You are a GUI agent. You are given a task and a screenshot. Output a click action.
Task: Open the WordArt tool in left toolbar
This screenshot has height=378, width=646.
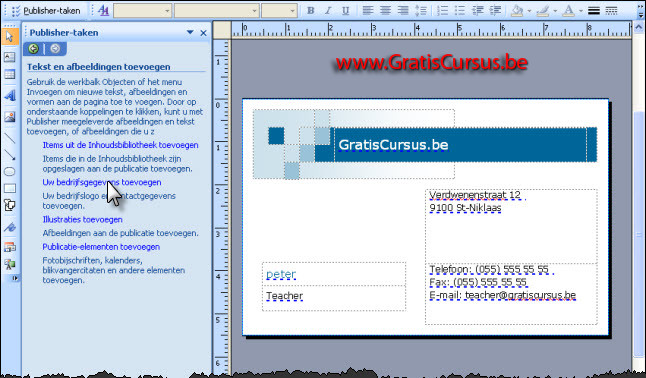coord(9,96)
